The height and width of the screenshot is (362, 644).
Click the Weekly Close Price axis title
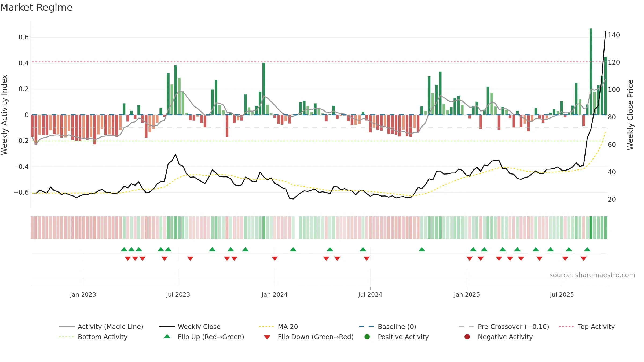pos(630,115)
